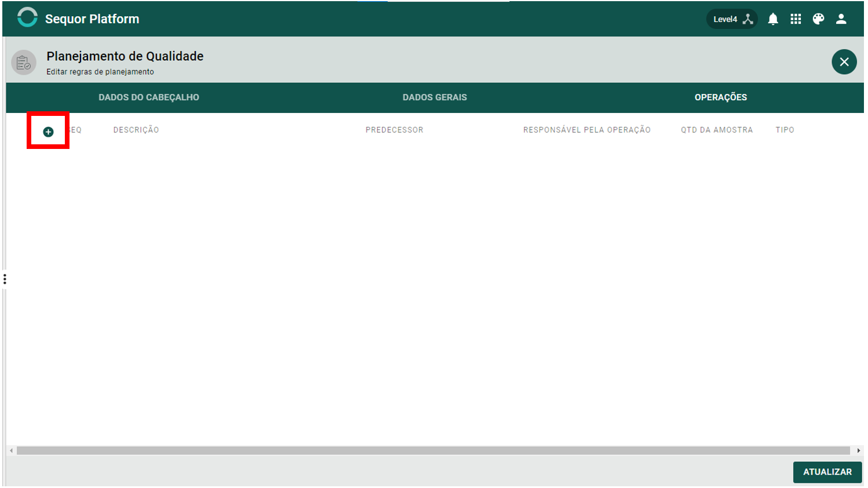Click the Sequor Platform logo
Screen dimensions: 868x488
click(27, 17)
